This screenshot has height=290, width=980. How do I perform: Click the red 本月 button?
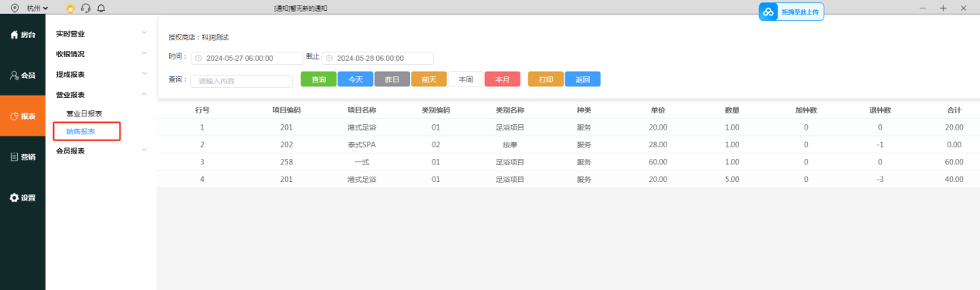click(x=503, y=79)
